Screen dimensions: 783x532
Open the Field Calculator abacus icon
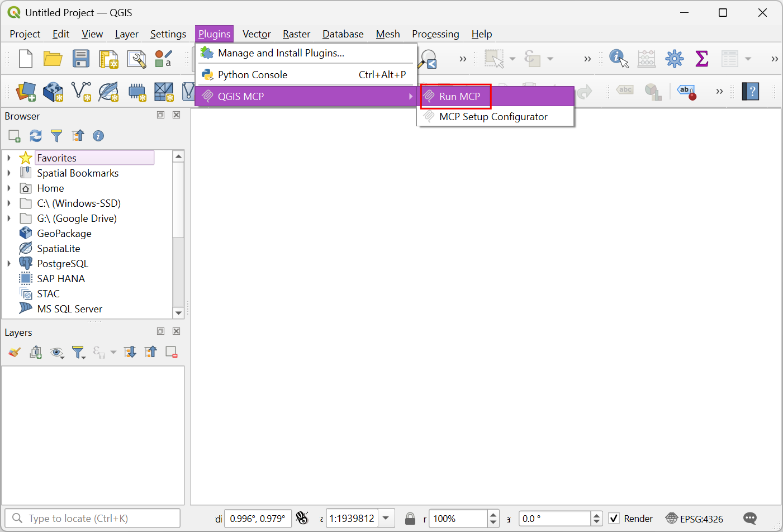(x=647, y=59)
